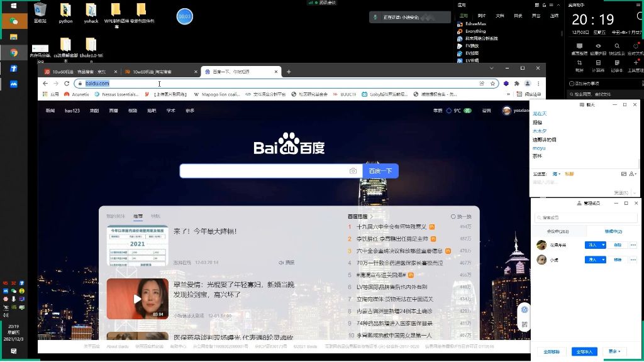The width and height of the screenshot is (644, 362).
Task: Open Chrome three-dot menu
Action: click(x=538, y=84)
